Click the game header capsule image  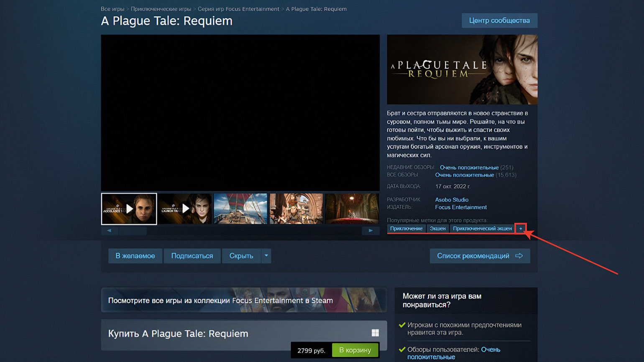tap(462, 69)
